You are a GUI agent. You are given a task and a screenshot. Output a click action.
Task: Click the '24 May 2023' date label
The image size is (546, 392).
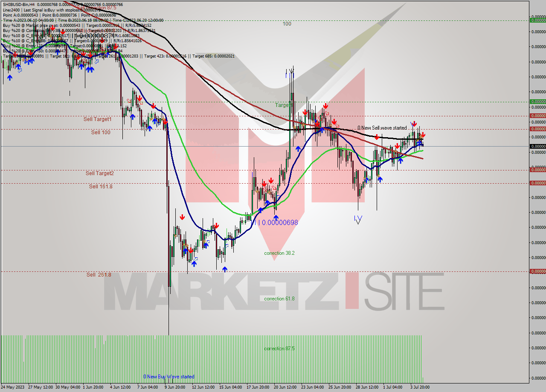pos(13,387)
